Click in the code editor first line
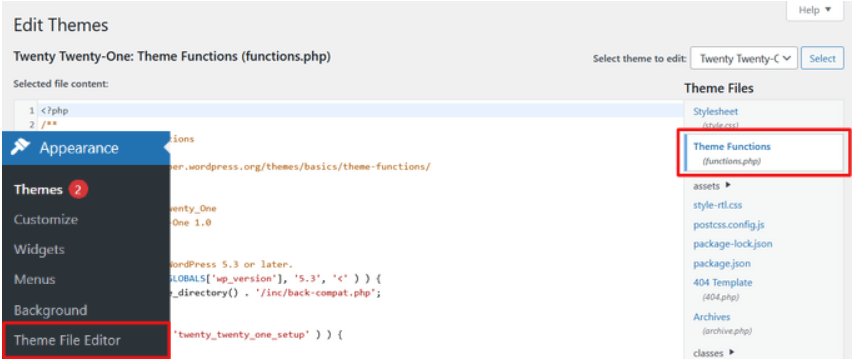Viewport: 855px width, 363px height. (360, 111)
